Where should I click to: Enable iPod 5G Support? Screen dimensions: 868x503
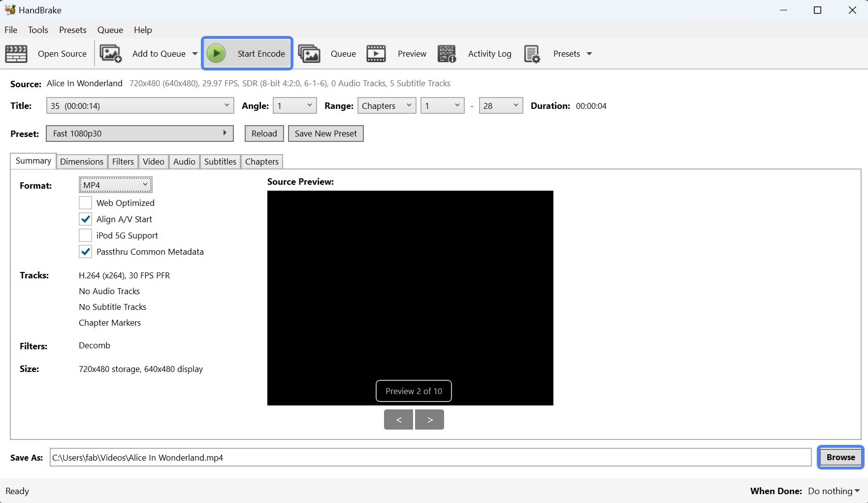[85, 235]
